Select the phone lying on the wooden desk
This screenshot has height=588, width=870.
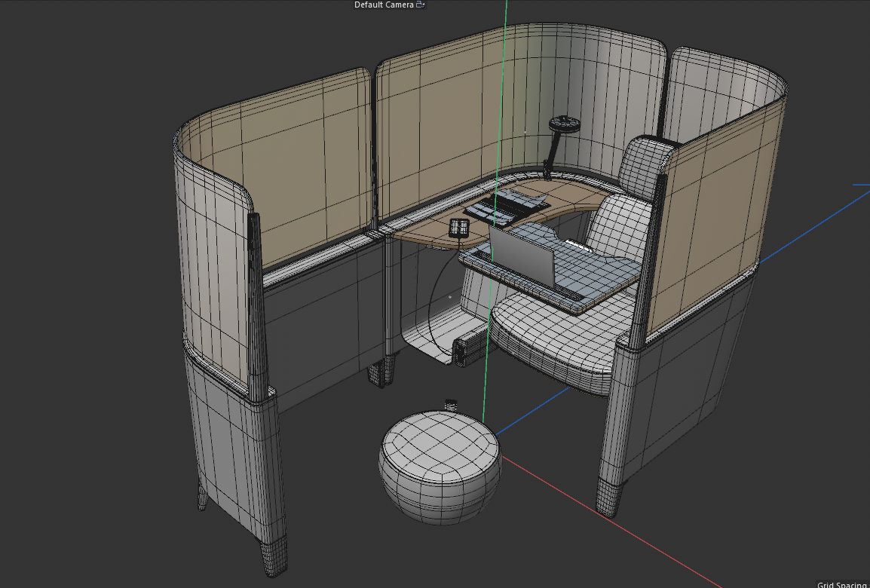tap(459, 228)
